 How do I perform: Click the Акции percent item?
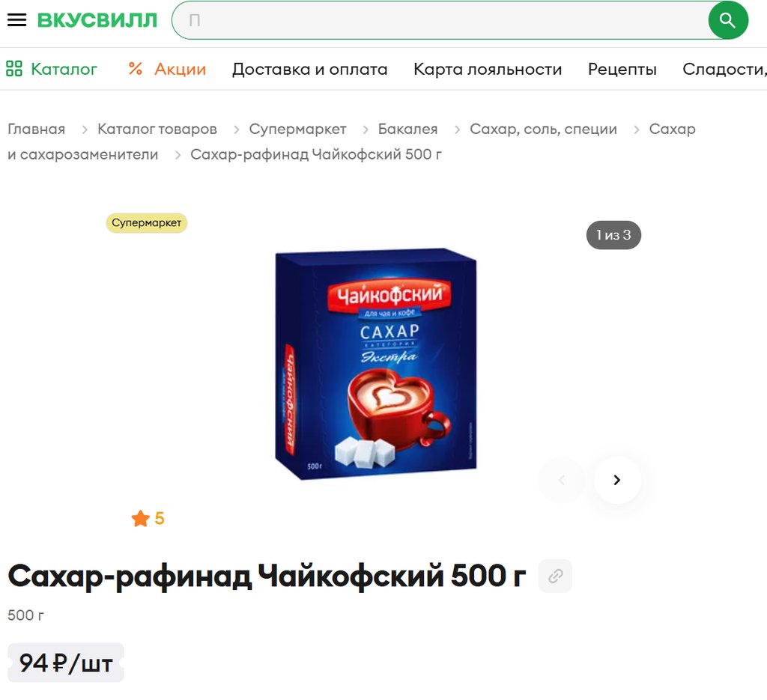coord(167,69)
